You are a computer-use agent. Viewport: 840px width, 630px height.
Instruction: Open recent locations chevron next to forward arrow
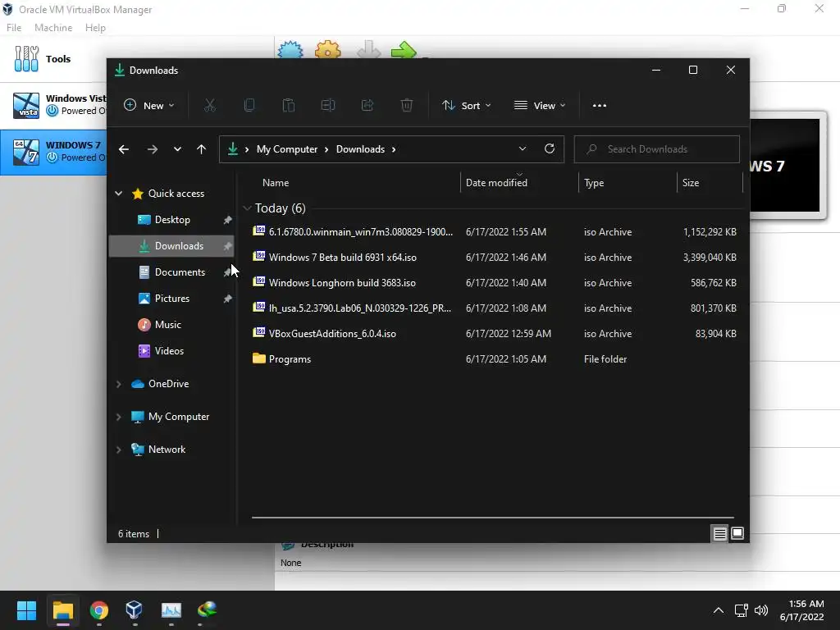[x=177, y=149]
